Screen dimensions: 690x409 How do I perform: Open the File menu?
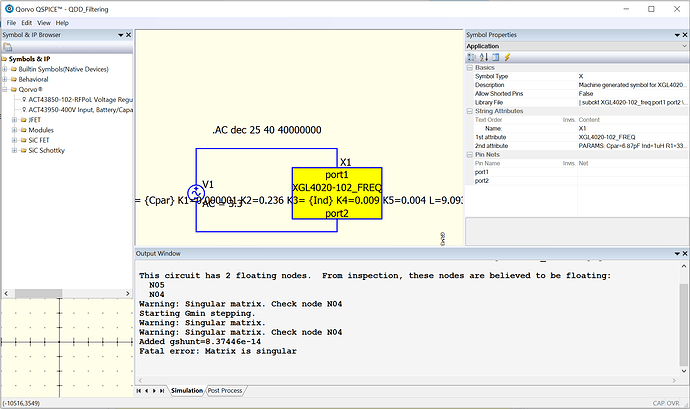(11, 23)
